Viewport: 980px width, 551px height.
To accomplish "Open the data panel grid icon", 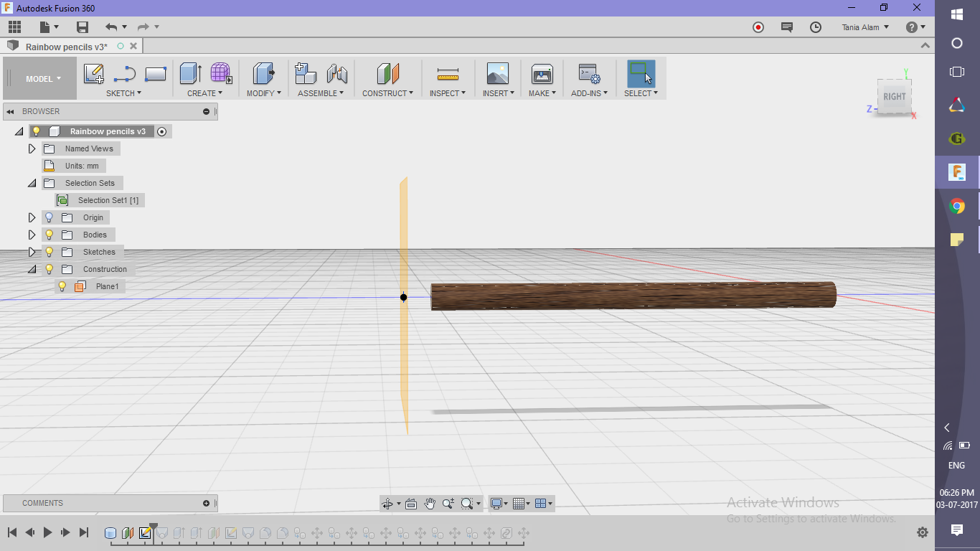I will click(15, 27).
